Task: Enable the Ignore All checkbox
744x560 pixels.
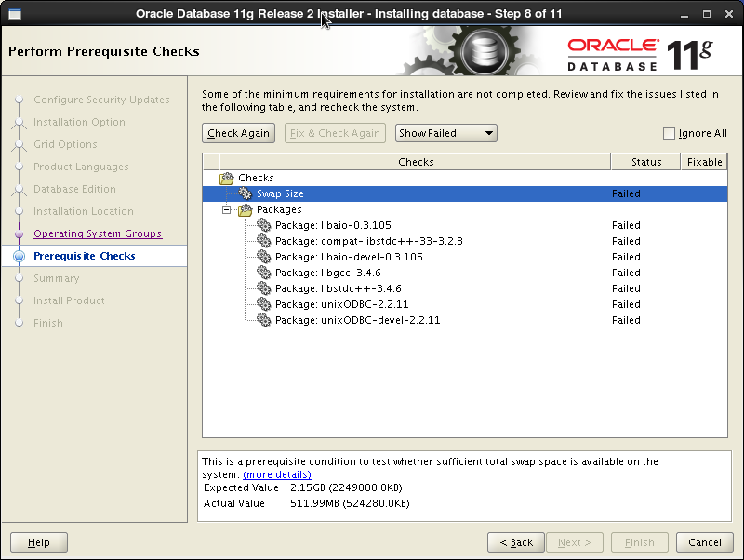Action: 669,133
